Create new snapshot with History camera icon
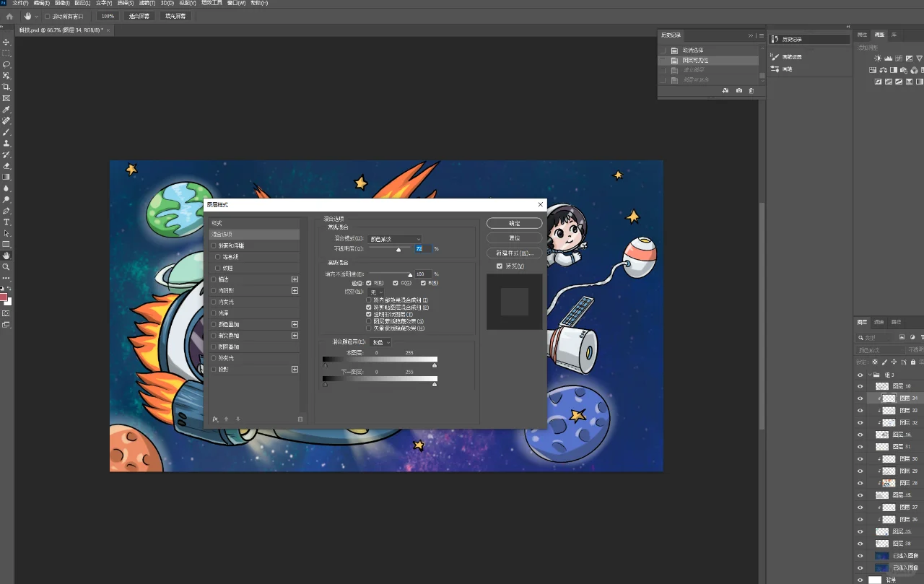924x584 pixels. click(738, 90)
